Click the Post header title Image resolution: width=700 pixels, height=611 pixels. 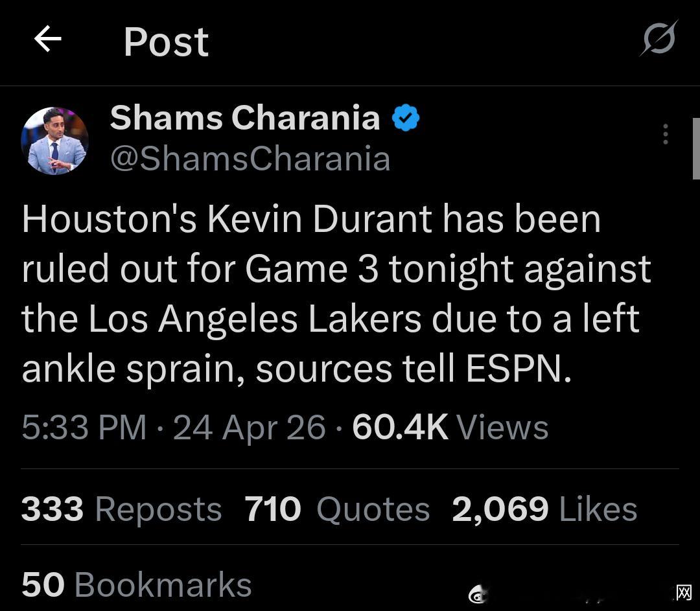166,42
